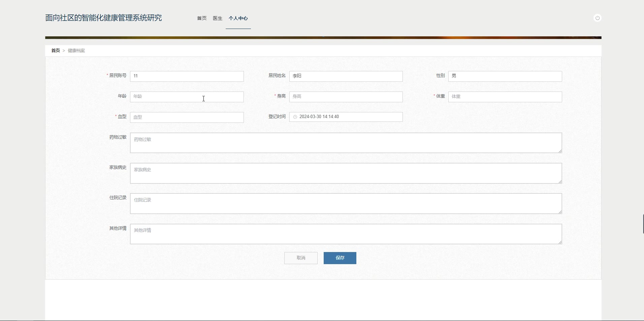The height and width of the screenshot is (321, 644).
Task: Open the 登记时间 datetime picker field
Action: pos(346,117)
